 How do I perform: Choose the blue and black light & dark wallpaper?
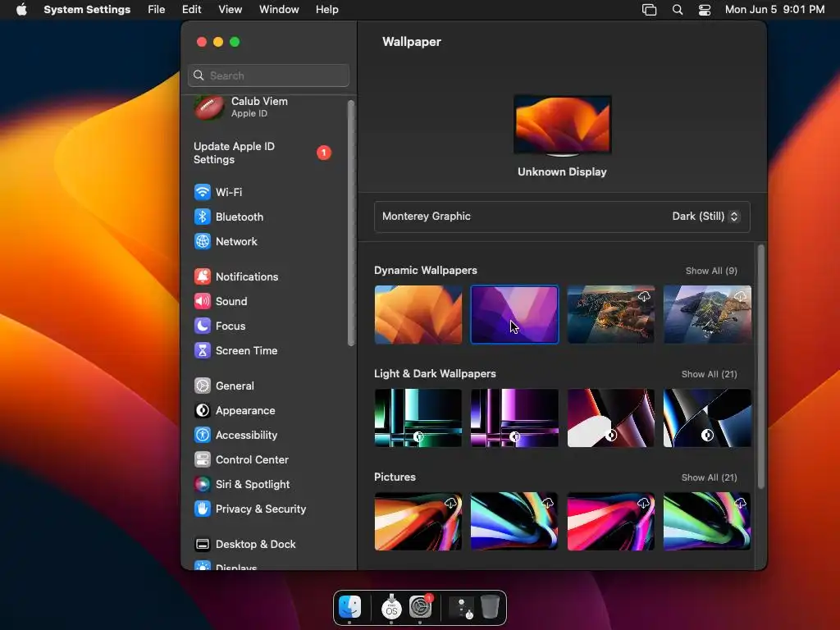click(x=707, y=418)
